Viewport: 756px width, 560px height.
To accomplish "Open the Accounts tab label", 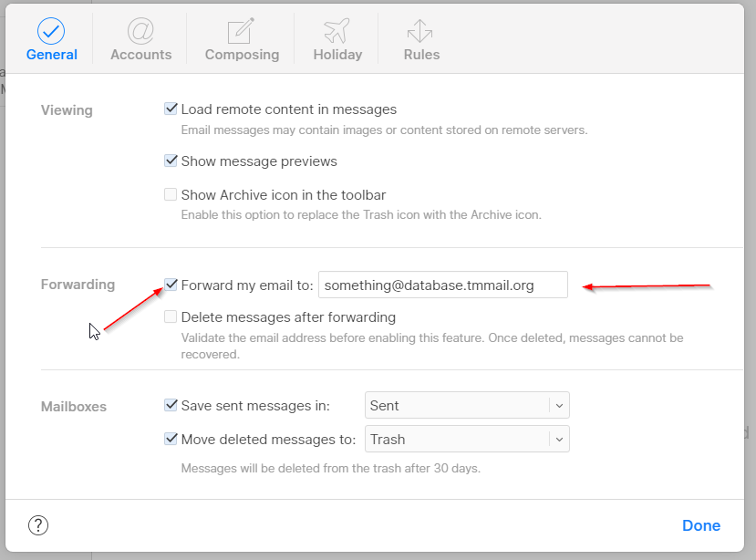I will tap(140, 55).
